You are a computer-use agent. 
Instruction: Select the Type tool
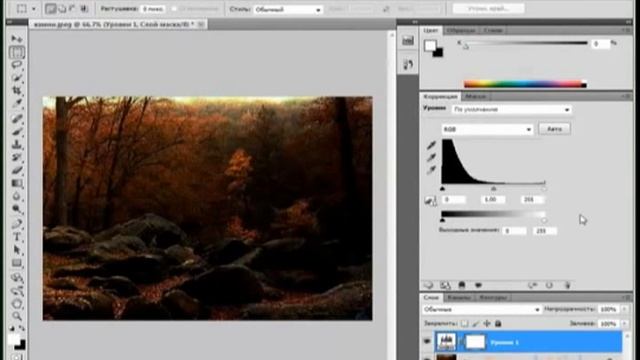pyautogui.click(x=17, y=237)
